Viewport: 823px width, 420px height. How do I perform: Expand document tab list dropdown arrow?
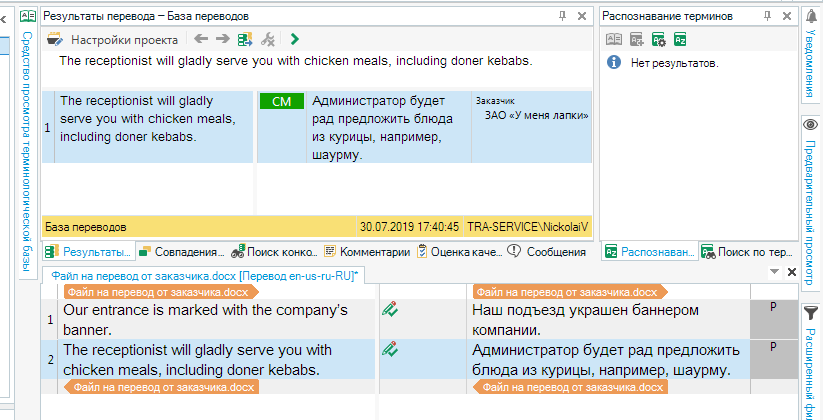[773, 272]
